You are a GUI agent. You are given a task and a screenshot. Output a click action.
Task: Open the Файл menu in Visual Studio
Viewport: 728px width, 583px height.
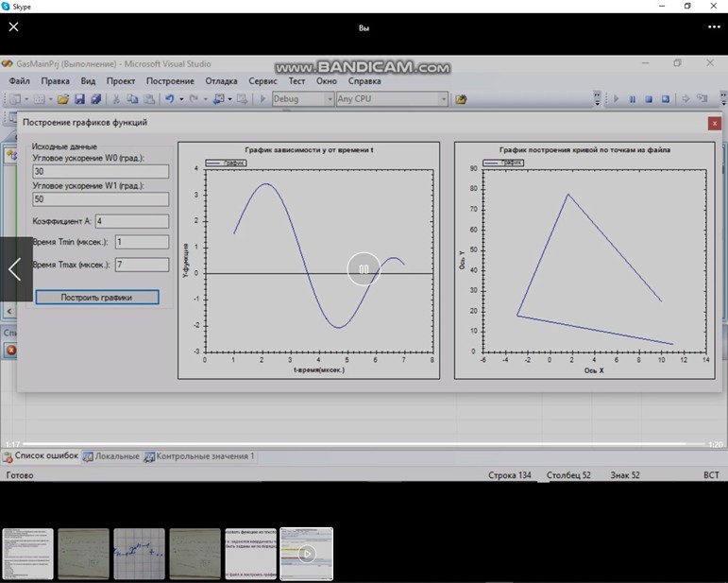[x=20, y=81]
